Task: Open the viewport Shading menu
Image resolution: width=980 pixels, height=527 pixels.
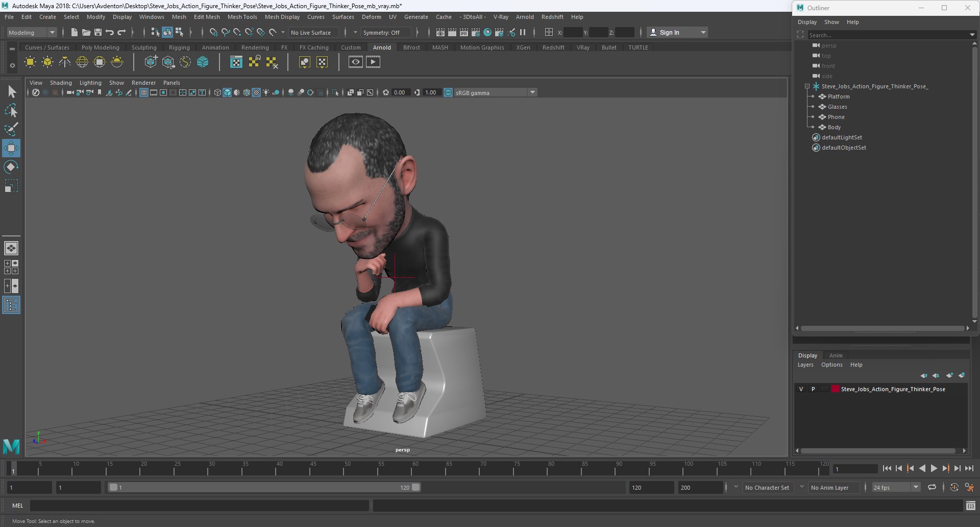Action: tap(61, 83)
